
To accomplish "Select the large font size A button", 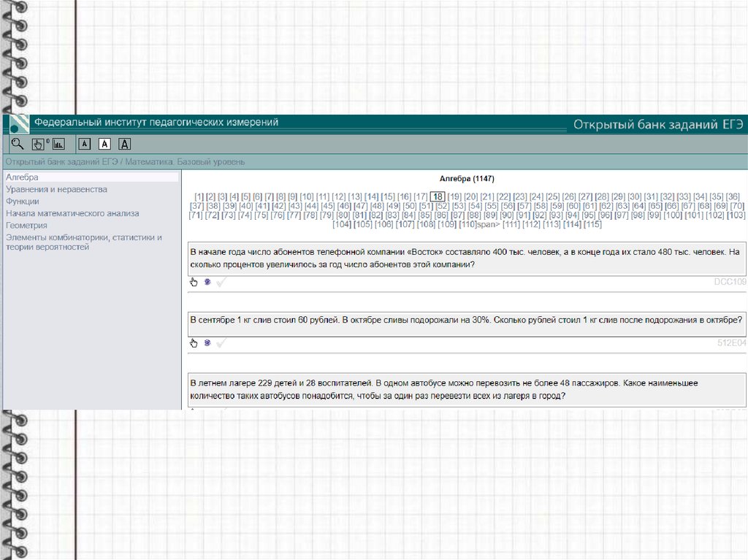I will (x=125, y=144).
